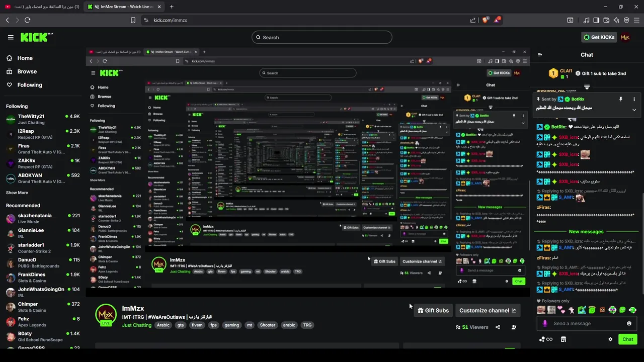The image size is (644, 362).
Task: Open Chimper recommended channel
Action: coord(43,307)
